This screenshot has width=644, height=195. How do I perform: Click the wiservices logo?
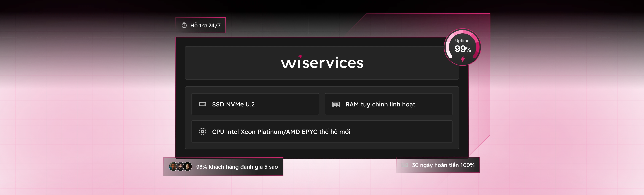point(322,62)
